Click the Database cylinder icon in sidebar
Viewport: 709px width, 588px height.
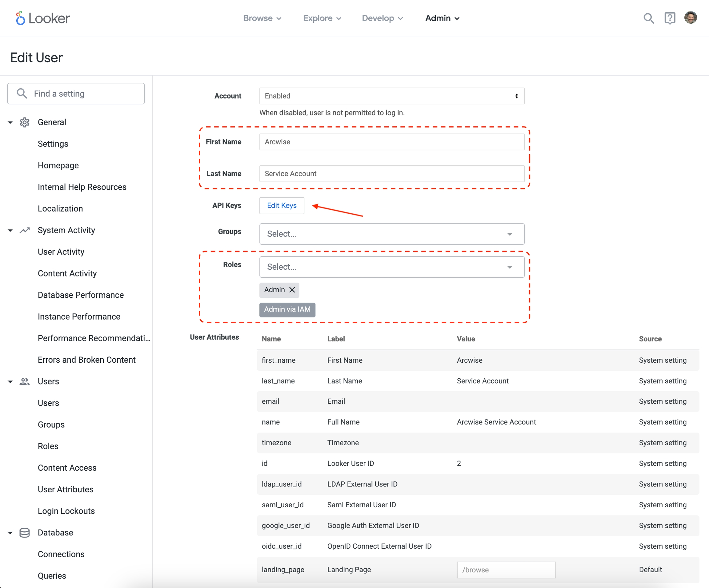click(x=24, y=533)
